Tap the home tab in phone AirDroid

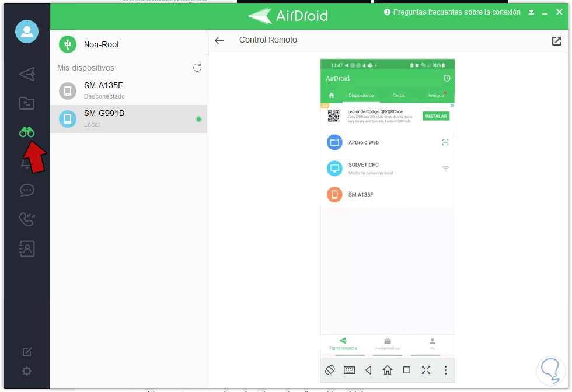[332, 95]
